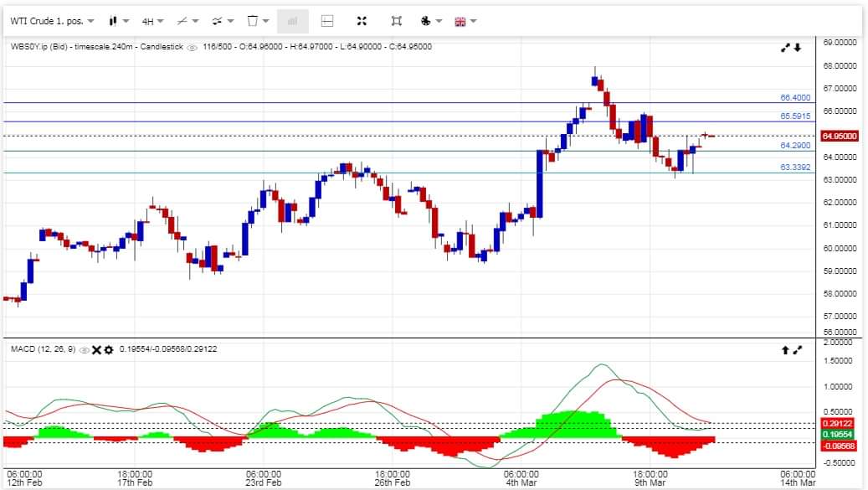Open the WTI Crude instrument selector dropdown
This screenshot has height=490, width=868.
pos(52,21)
